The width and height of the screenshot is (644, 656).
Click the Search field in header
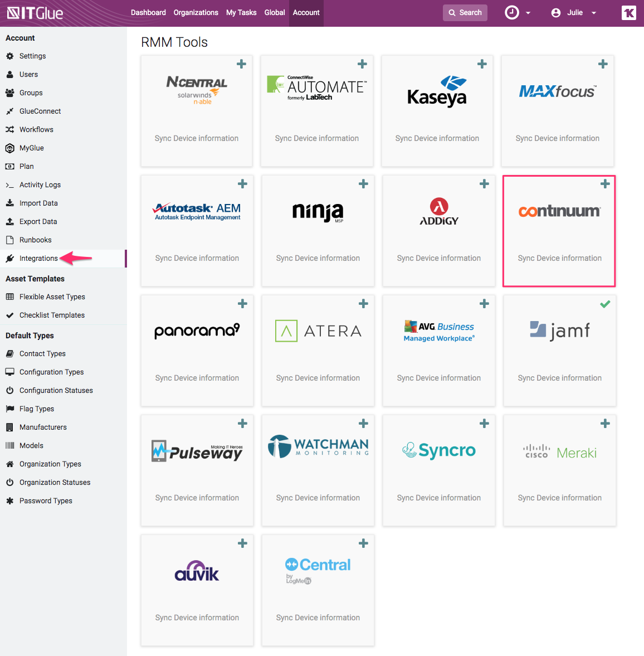click(x=465, y=13)
